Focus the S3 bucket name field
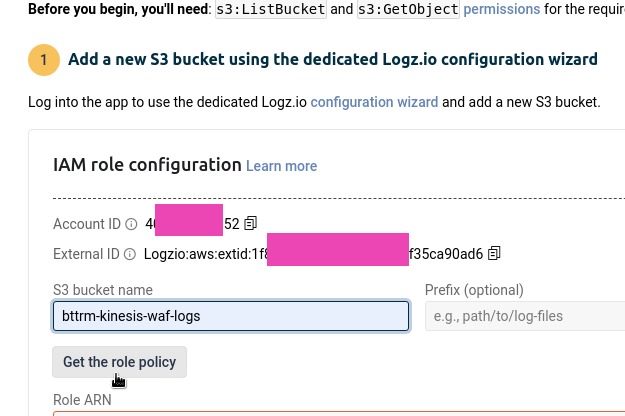This screenshot has width=625, height=416. (231, 316)
